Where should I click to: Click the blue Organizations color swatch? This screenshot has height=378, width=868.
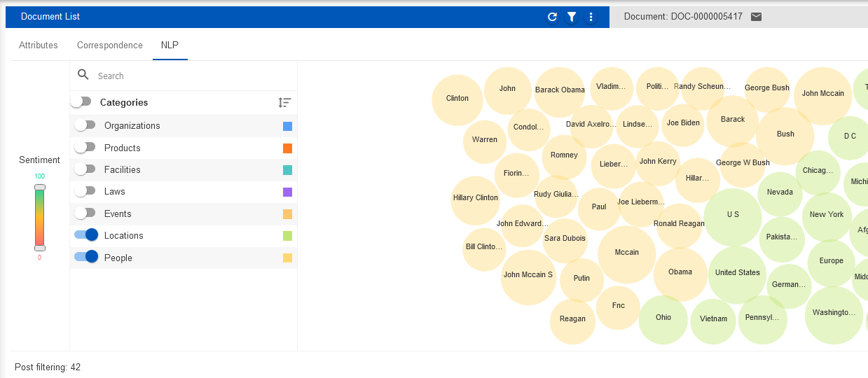[287, 127]
